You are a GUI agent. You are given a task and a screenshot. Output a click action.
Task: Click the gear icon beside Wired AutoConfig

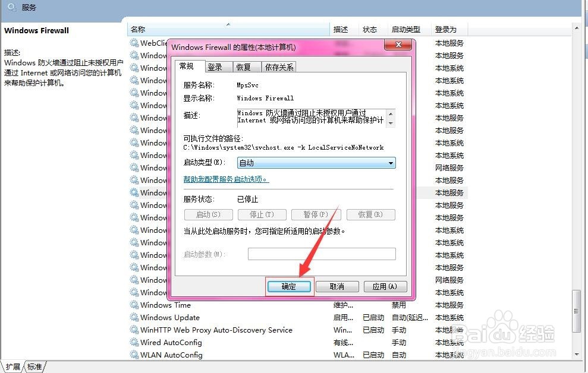click(134, 342)
